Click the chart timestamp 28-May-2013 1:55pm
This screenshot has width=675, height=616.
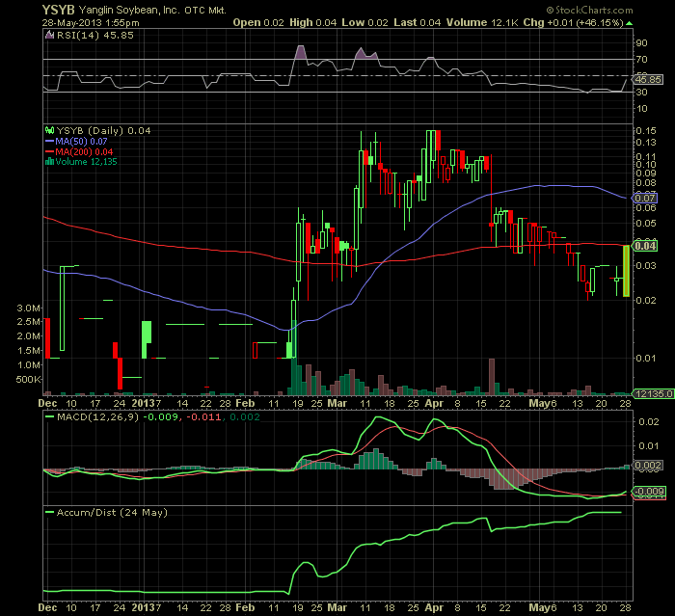(91, 22)
